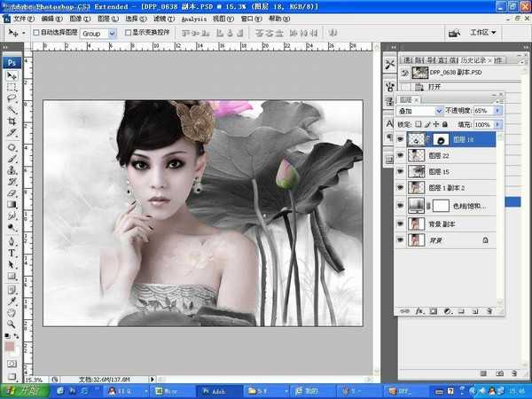532x399 pixels.
Task: Enable the 自动选择图层 checkbox
Action: click(x=36, y=33)
